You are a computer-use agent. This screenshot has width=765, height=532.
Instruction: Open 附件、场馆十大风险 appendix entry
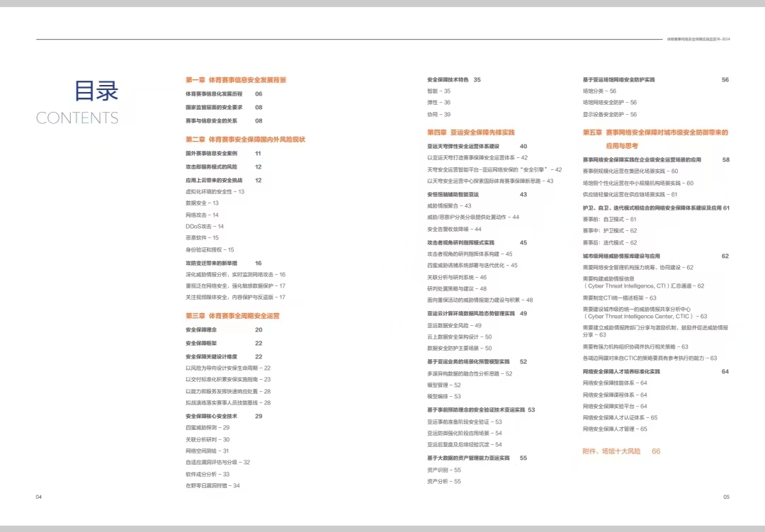pos(611,451)
